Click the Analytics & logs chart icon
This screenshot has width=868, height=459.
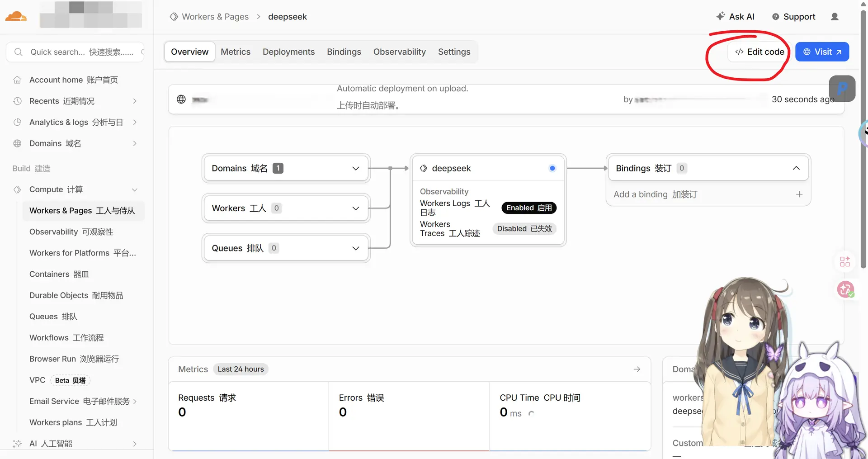click(x=17, y=122)
